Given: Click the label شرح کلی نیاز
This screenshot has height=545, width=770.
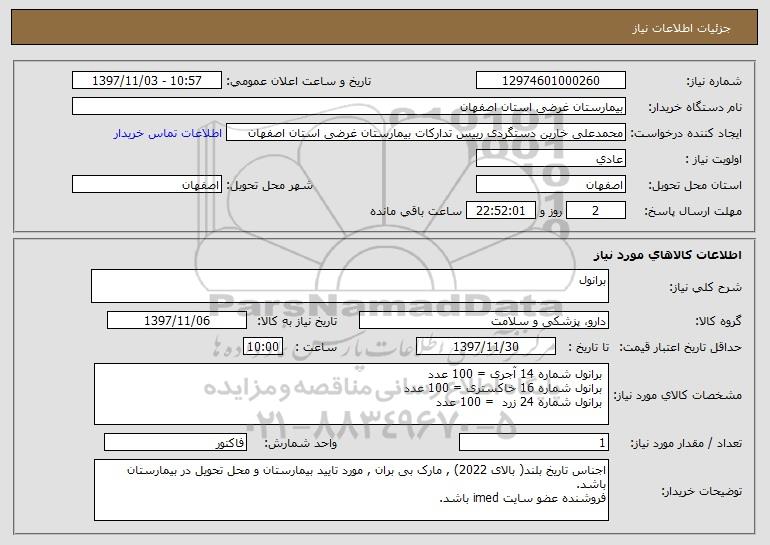Looking at the screenshot, I should coord(706,287).
